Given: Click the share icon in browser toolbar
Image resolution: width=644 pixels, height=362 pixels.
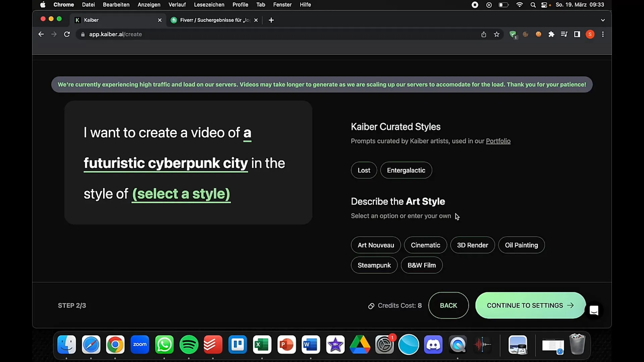Looking at the screenshot, I should [483, 34].
